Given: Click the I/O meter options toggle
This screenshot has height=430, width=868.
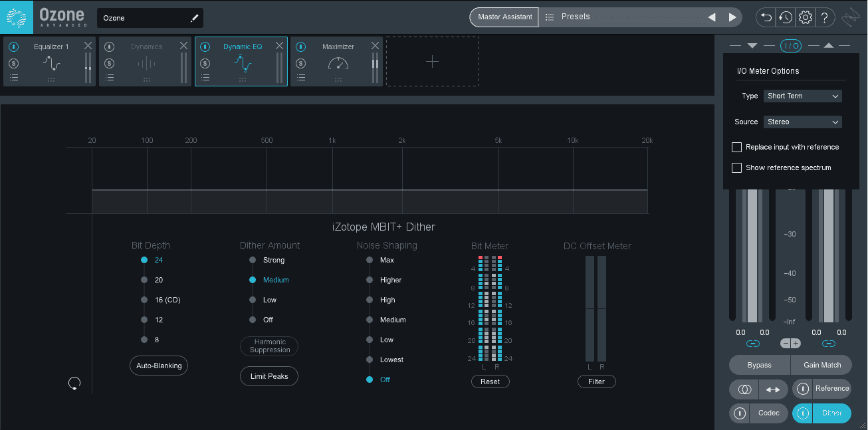Looking at the screenshot, I should [x=791, y=45].
